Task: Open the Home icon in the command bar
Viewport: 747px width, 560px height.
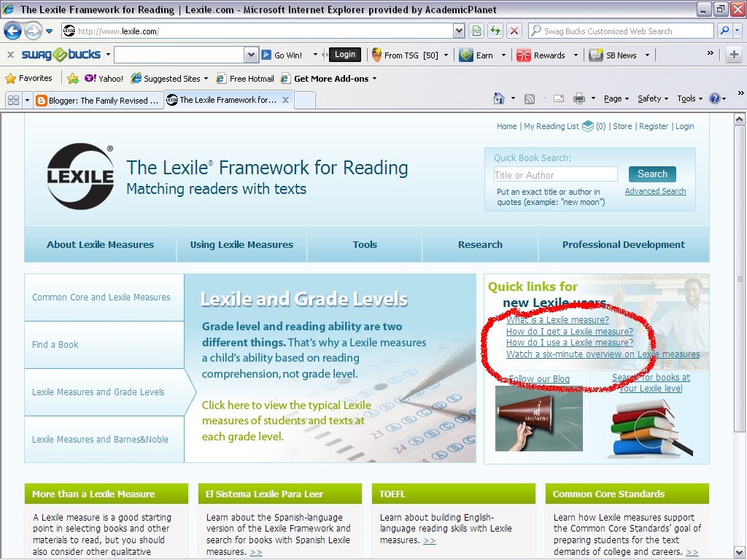Action: point(500,99)
